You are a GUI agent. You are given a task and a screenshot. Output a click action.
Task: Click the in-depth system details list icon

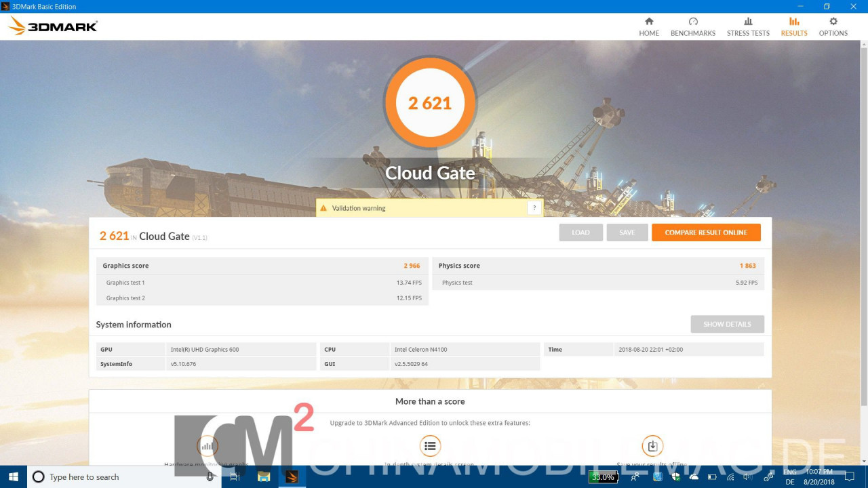pyautogui.click(x=429, y=446)
